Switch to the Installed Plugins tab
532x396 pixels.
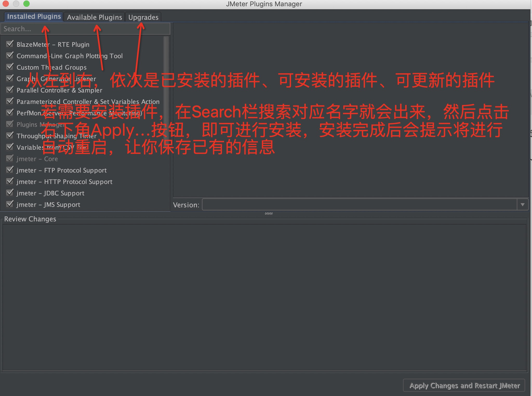34,17
